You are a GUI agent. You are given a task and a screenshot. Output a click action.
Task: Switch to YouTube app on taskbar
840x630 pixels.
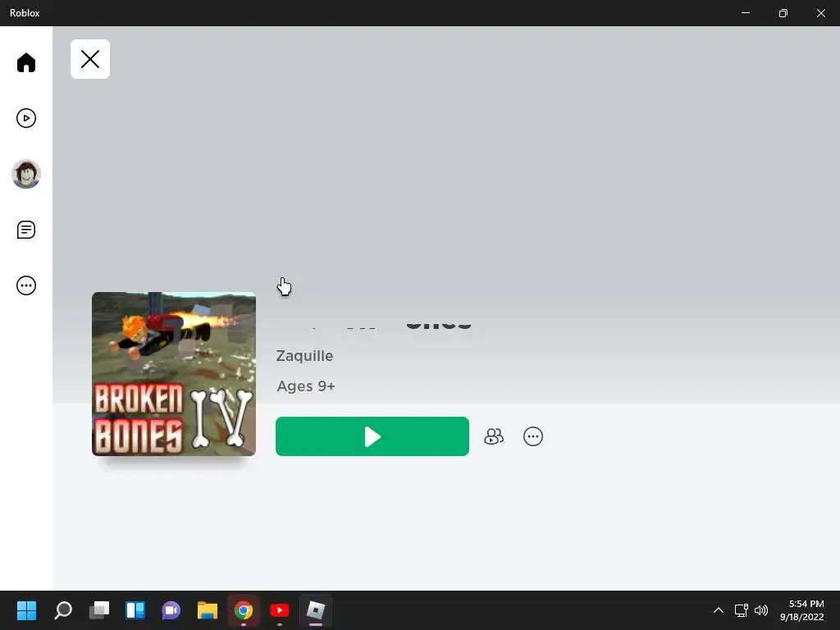point(280,610)
